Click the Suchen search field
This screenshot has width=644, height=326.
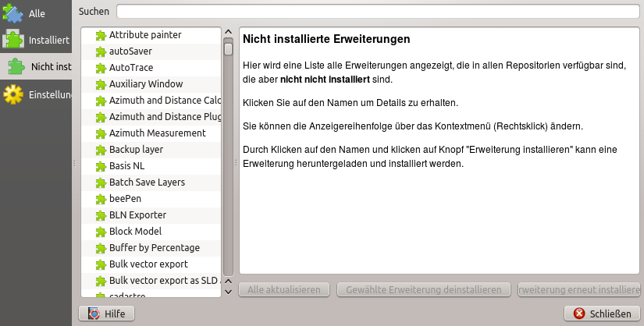click(x=378, y=11)
